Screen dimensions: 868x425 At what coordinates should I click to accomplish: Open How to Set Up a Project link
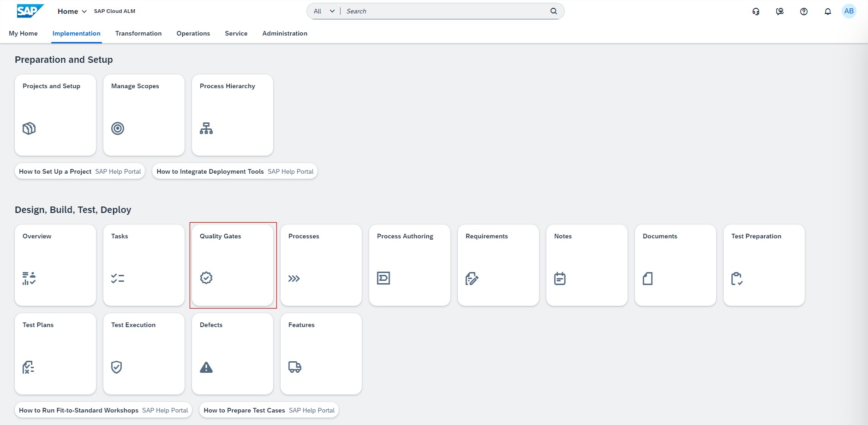point(79,171)
